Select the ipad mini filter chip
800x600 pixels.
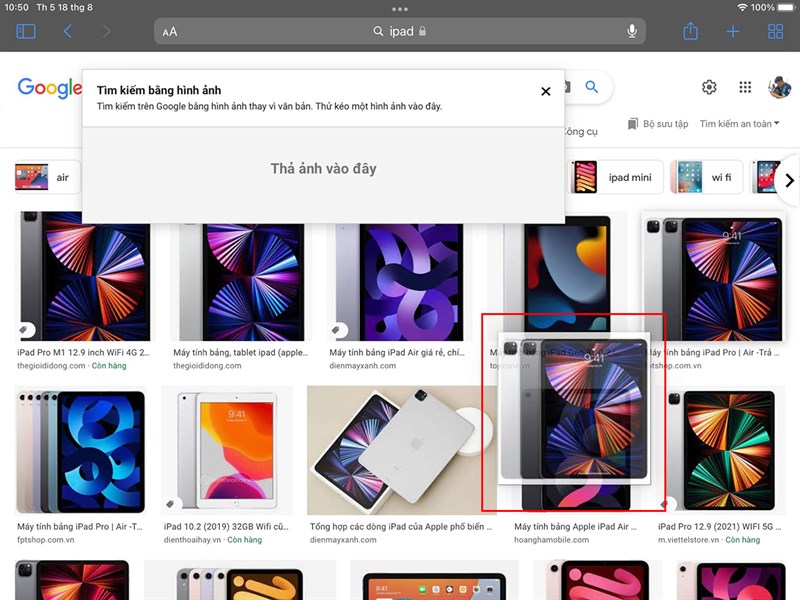coord(632,177)
